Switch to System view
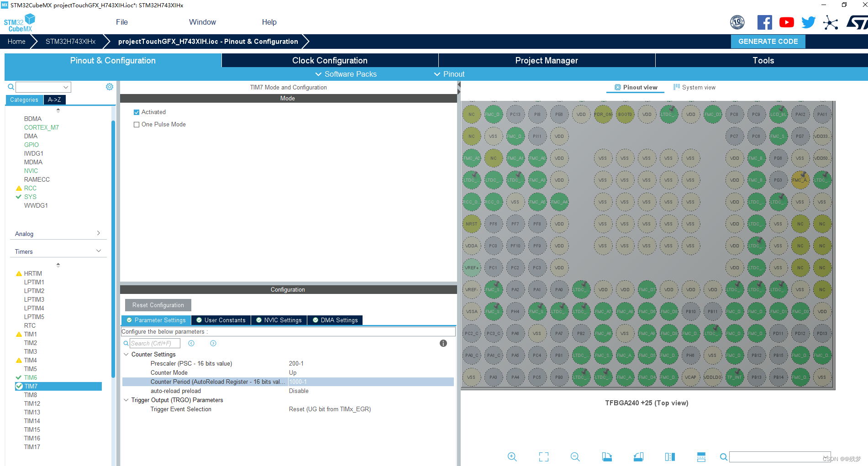This screenshot has width=868, height=466. [x=694, y=87]
